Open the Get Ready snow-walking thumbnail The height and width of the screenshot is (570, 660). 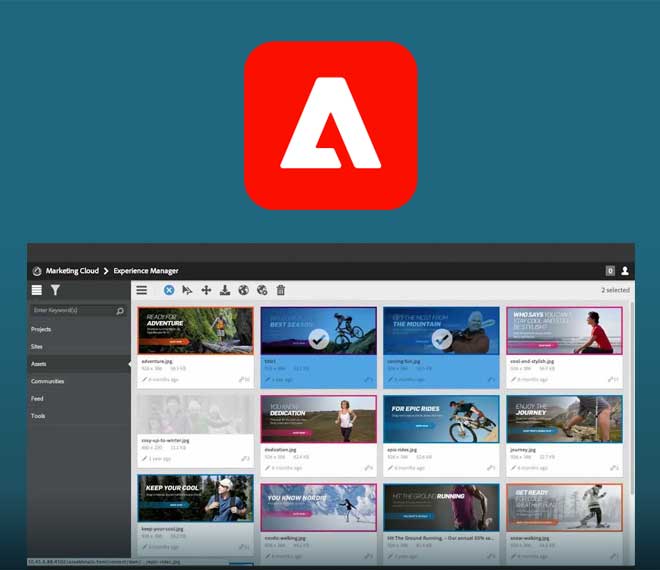564,507
